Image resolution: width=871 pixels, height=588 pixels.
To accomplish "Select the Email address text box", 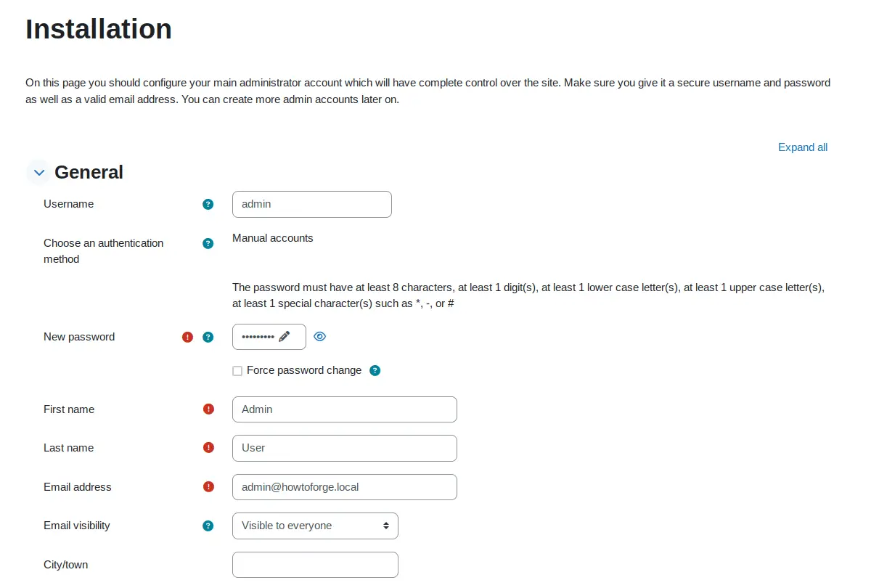I will (345, 487).
